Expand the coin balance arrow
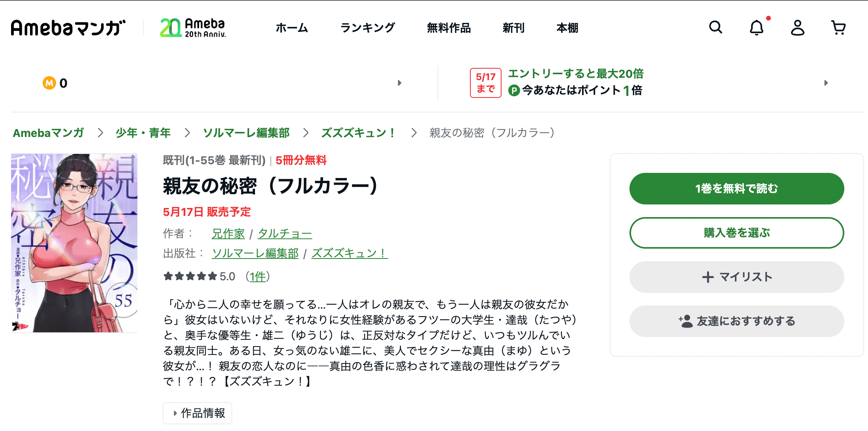Screen dimensions: 868x431 point(399,83)
